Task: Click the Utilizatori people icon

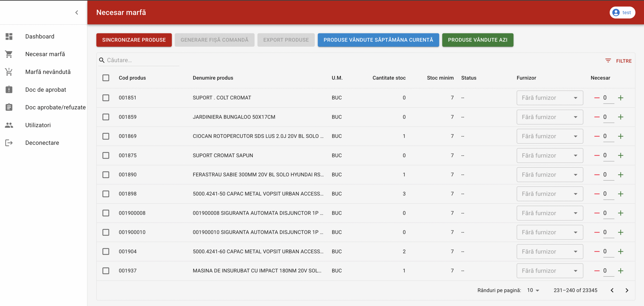Action: [9, 125]
